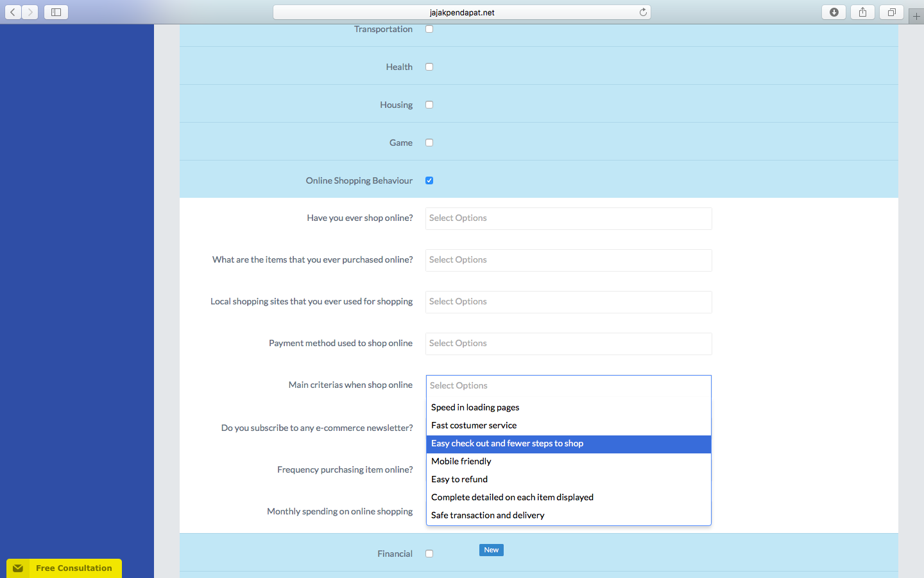Viewport: 924px width, 578px height.
Task: Enable the Housing checkbox
Action: [429, 105]
